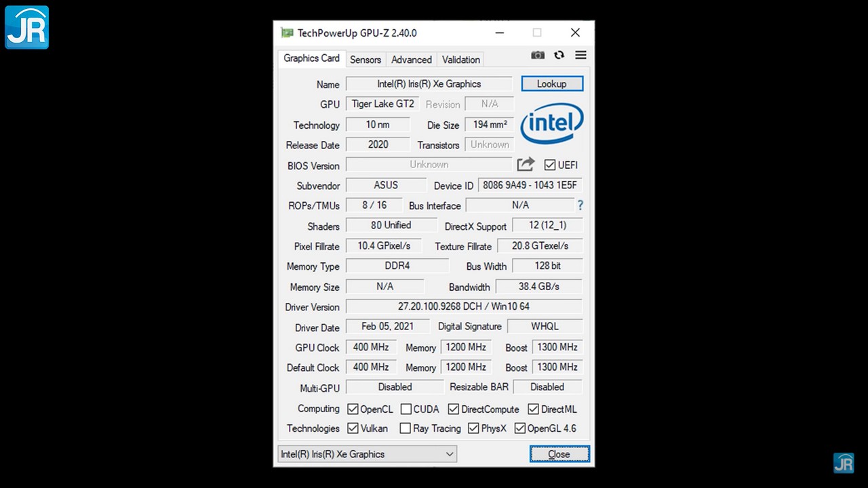
Task: Open the hamburger menu icon
Action: coord(580,56)
